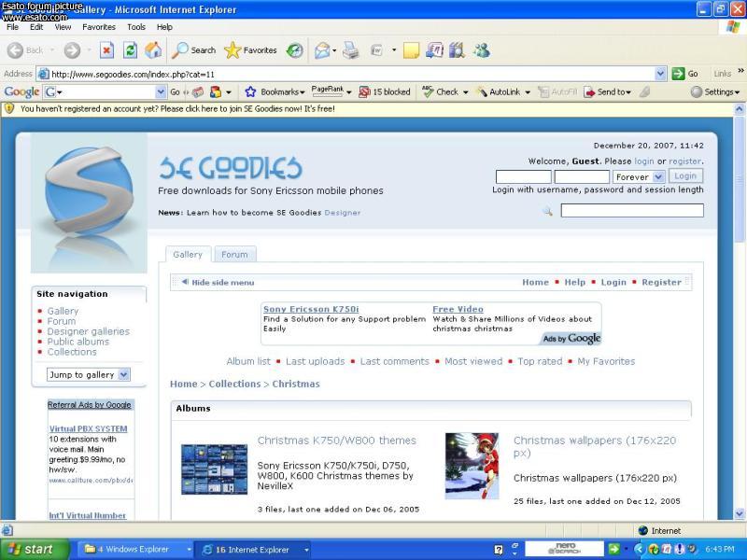The image size is (747, 560).
Task: Open the Favorites menu
Action: click(x=99, y=27)
